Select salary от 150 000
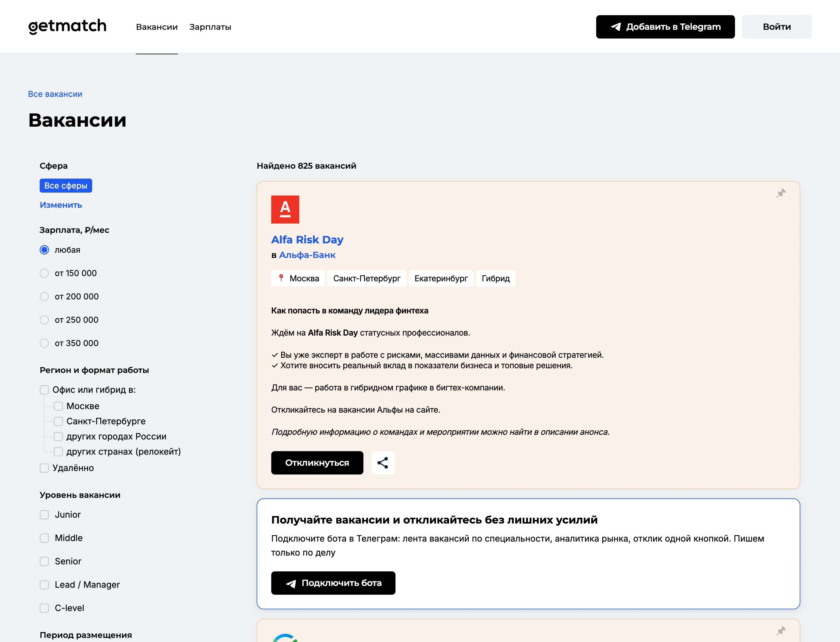 point(44,273)
